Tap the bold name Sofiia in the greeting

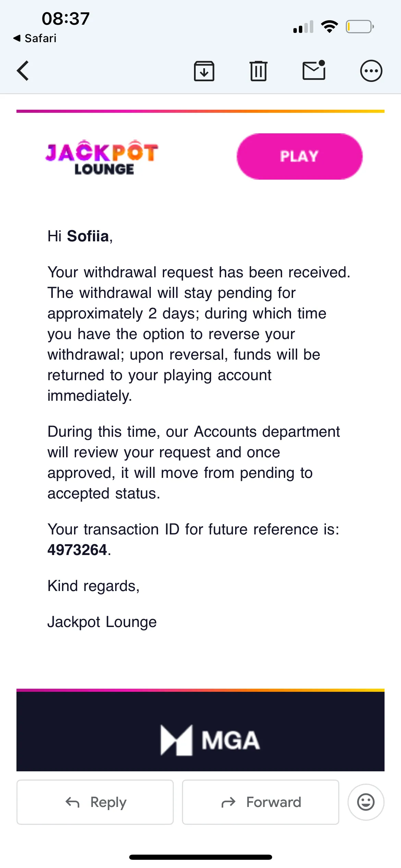pos(88,236)
